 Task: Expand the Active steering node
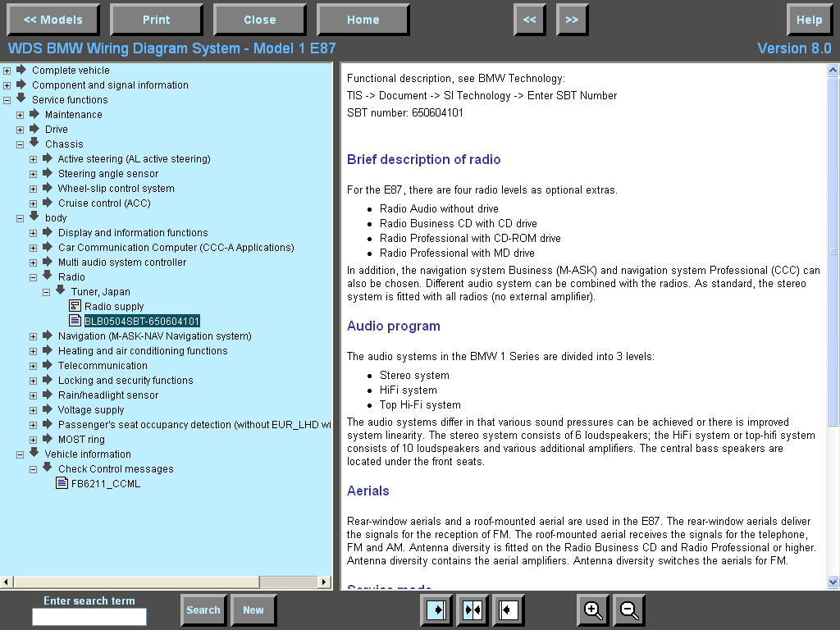pos(33,160)
